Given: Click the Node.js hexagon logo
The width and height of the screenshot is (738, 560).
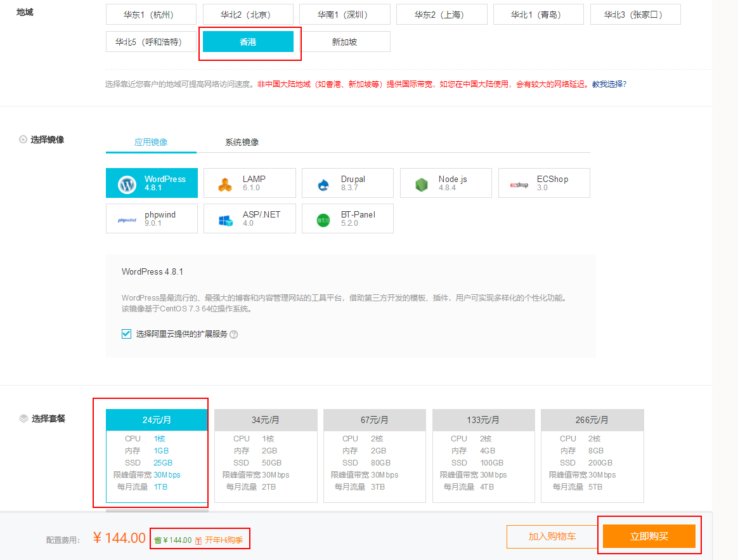Looking at the screenshot, I should coord(422,185).
